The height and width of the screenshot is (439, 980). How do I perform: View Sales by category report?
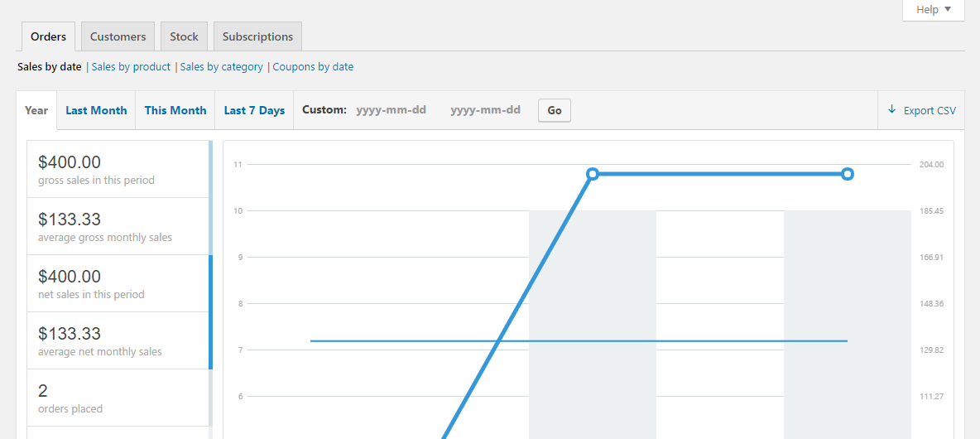222,67
